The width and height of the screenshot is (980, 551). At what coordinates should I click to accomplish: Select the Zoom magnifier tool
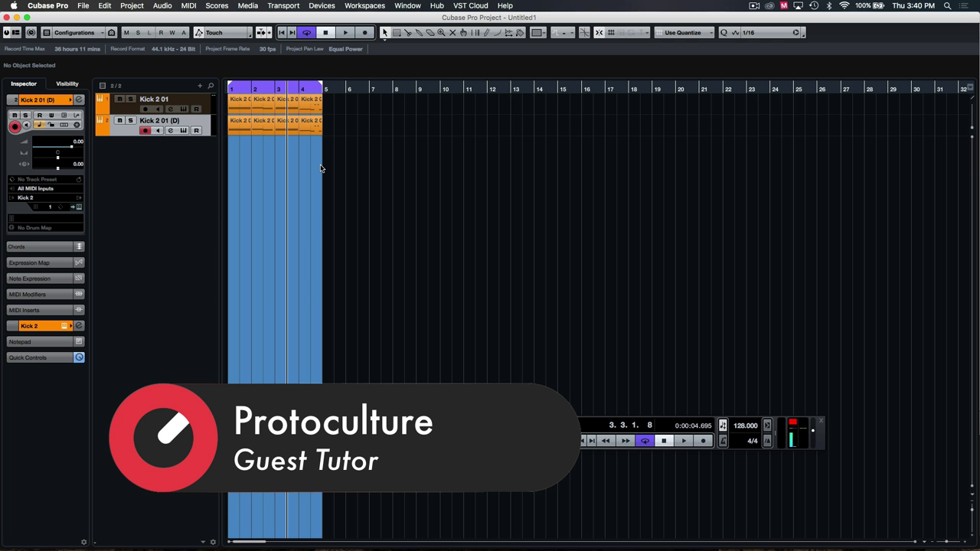(x=441, y=33)
